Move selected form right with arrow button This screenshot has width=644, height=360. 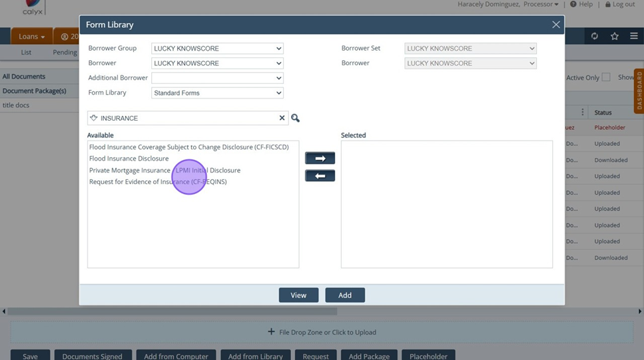coord(320,159)
